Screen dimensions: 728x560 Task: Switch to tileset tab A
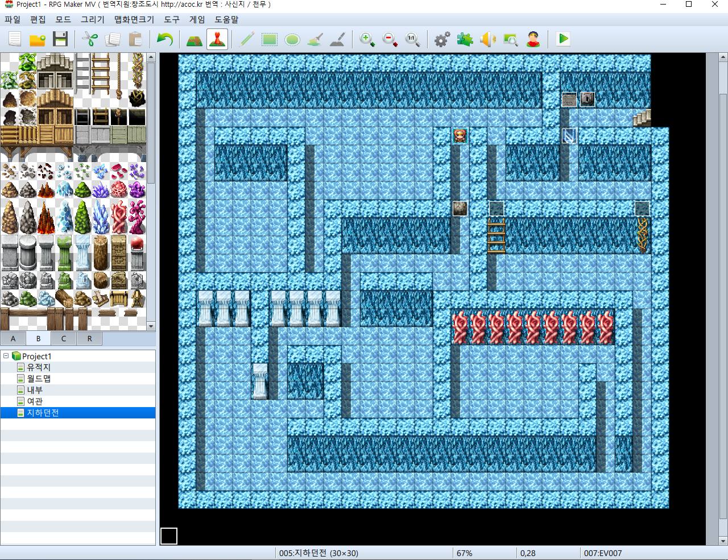tap(13, 339)
